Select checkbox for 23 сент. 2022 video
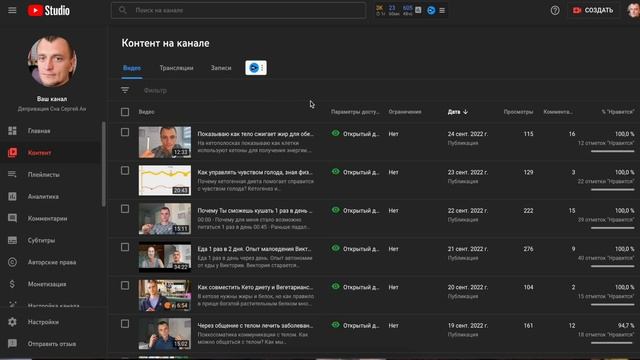This screenshot has width=640, height=360. (125, 171)
